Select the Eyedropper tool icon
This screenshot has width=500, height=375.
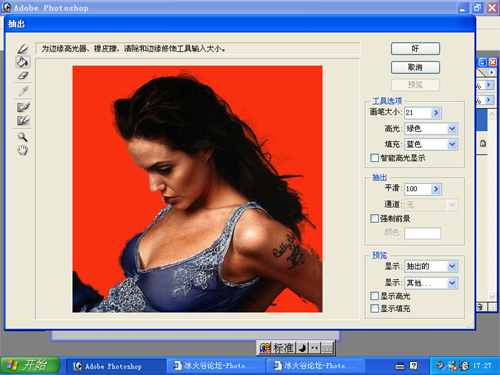tap(23, 91)
